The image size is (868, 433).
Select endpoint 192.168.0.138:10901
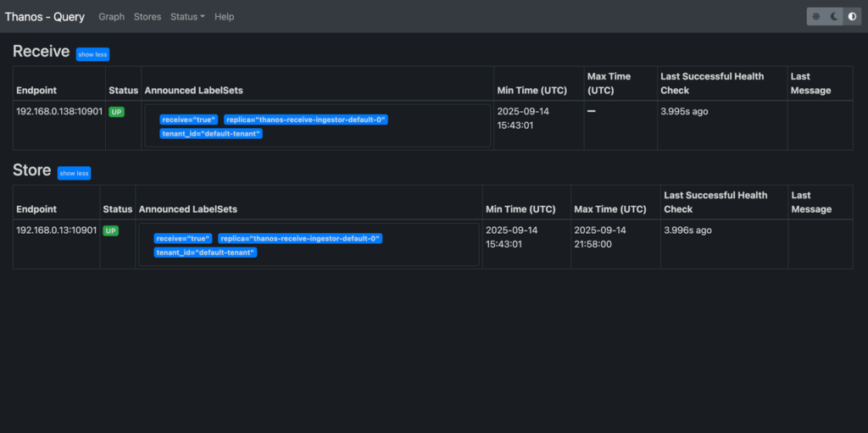click(59, 111)
